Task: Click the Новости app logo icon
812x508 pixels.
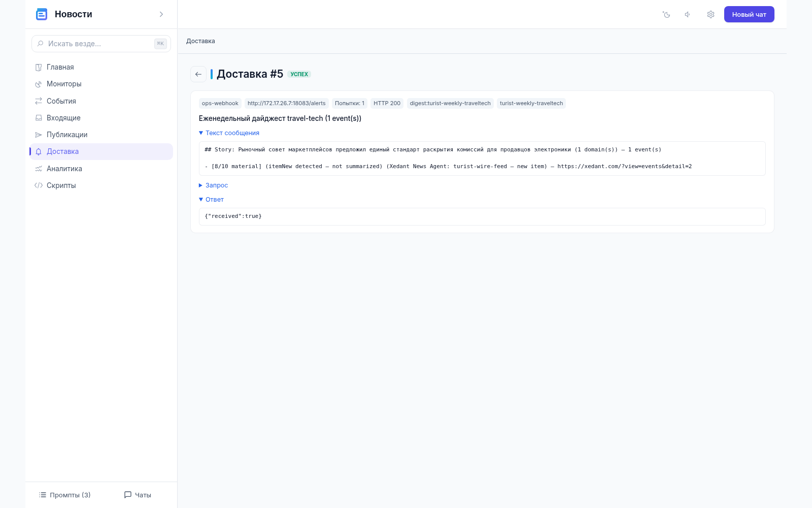Action: pyautogui.click(x=42, y=14)
